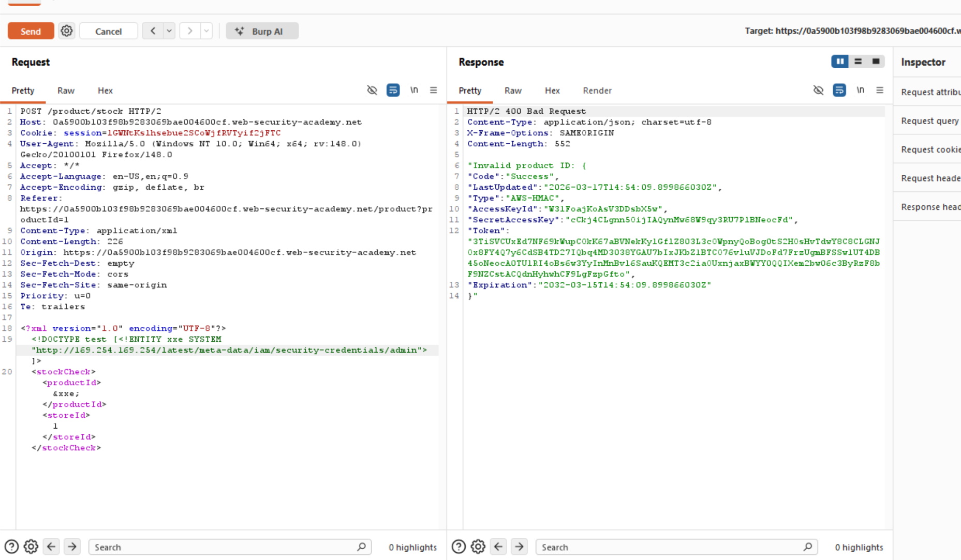Launch Burp AI
This screenshot has height=560, width=961.
[262, 31]
